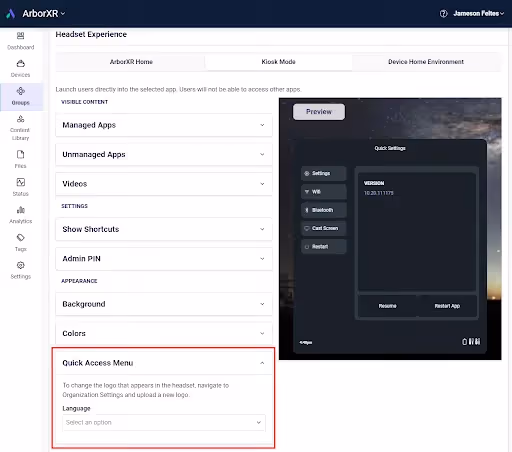Expand the Videos section
This screenshot has width=512, height=452.
pyautogui.click(x=164, y=184)
